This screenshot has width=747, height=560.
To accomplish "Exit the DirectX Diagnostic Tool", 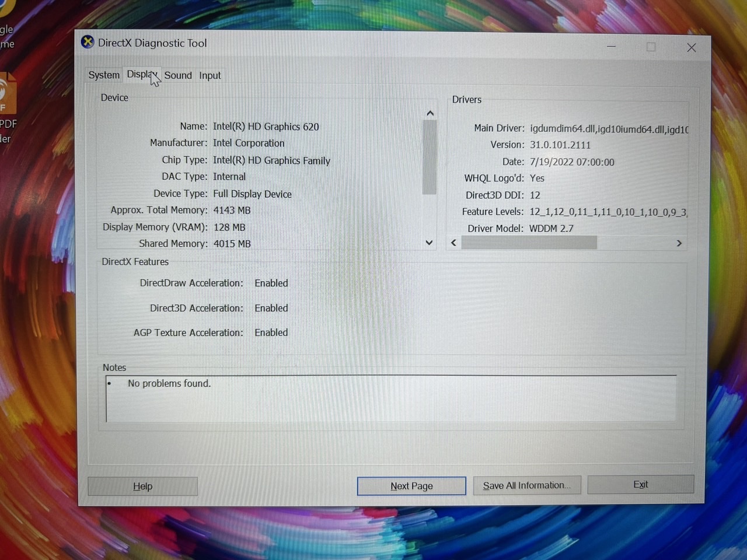I will (641, 484).
